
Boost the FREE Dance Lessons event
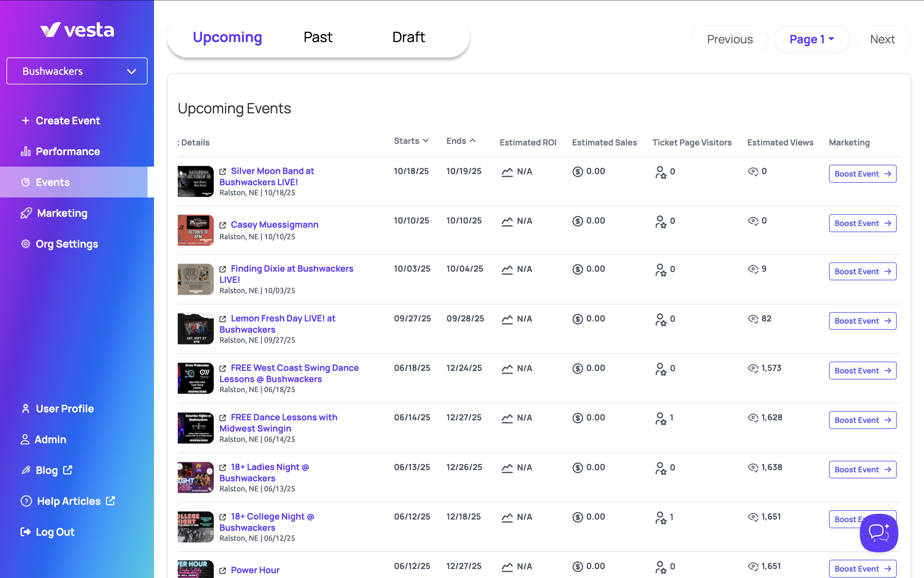[862, 420]
